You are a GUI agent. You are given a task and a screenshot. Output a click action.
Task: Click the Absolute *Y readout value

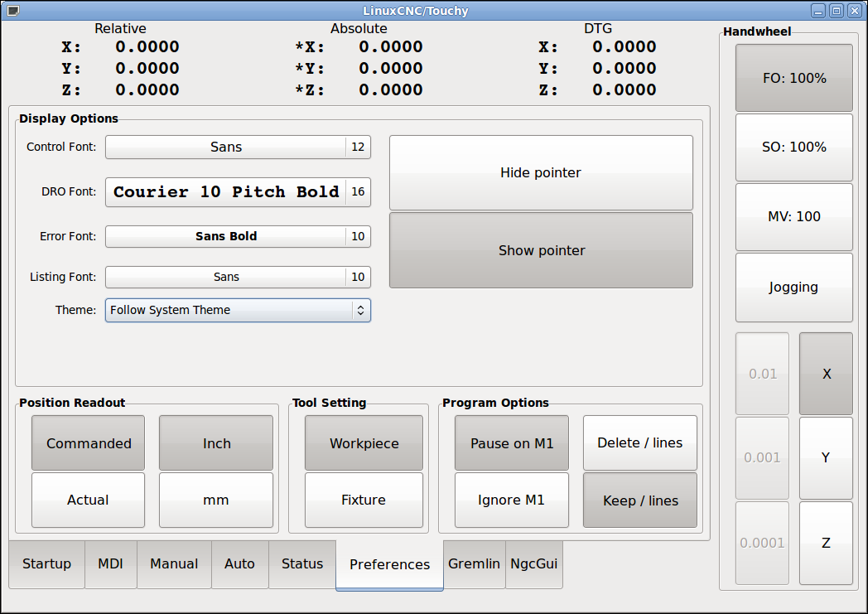click(391, 69)
